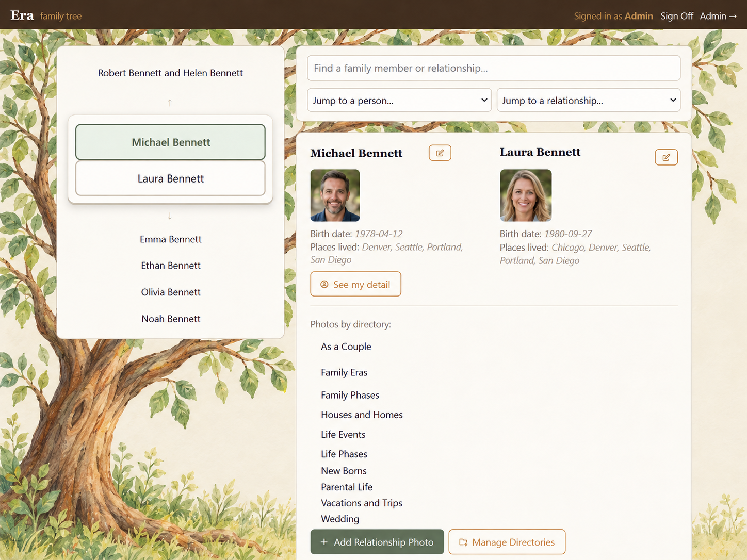The image size is (747, 560).
Task: Click Laura's birth date 1980-09-27
Action: tap(568, 234)
